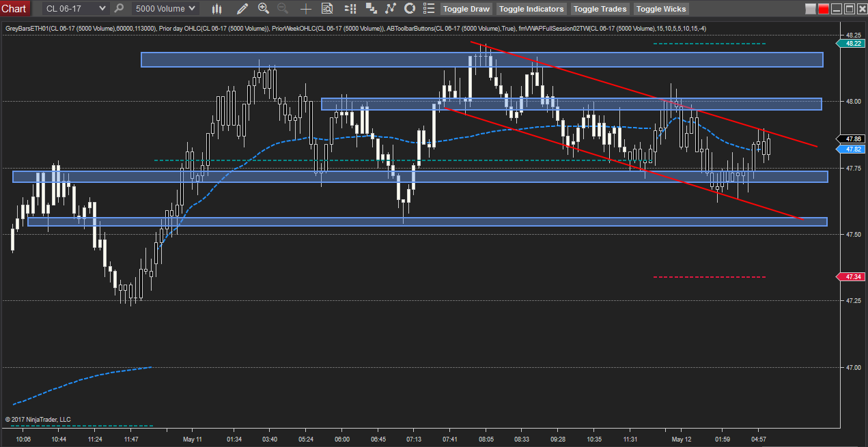Click the 10:06 time axis label
Image resolution: width=868 pixels, height=447 pixels.
[x=23, y=439]
